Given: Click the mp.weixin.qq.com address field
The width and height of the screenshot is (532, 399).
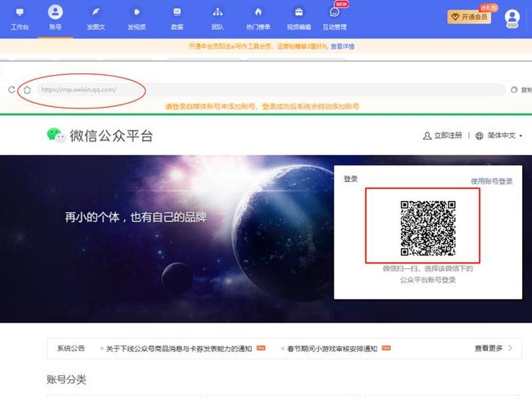Looking at the screenshot, I should pyautogui.click(x=271, y=90).
